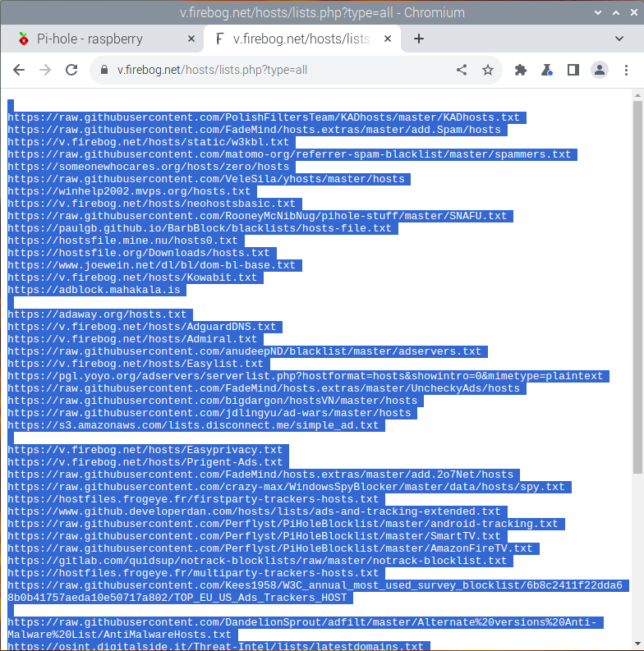
Task: Click the anudeepND adservers.txt URL
Action: (244, 351)
